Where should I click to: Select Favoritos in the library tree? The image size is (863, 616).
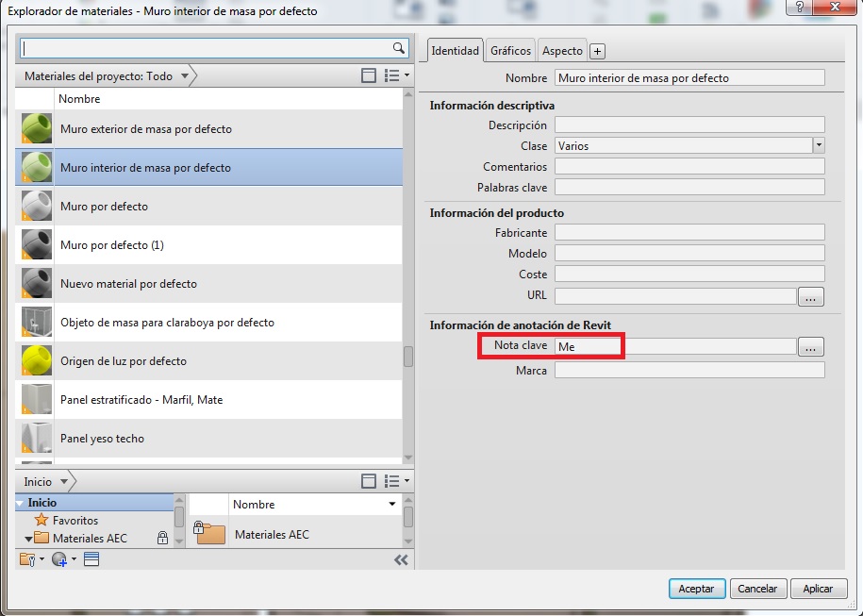tap(75, 520)
